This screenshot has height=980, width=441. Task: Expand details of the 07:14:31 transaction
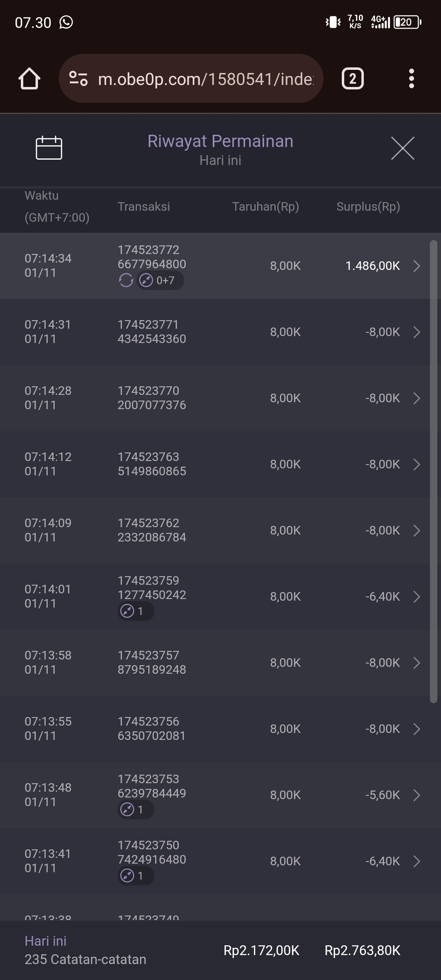[416, 332]
